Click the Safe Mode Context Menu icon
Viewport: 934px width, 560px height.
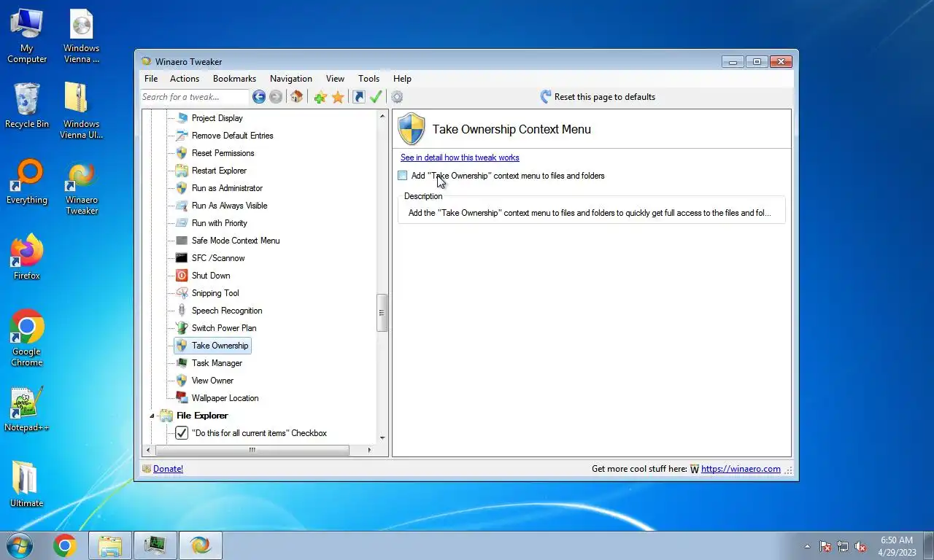[x=182, y=241]
